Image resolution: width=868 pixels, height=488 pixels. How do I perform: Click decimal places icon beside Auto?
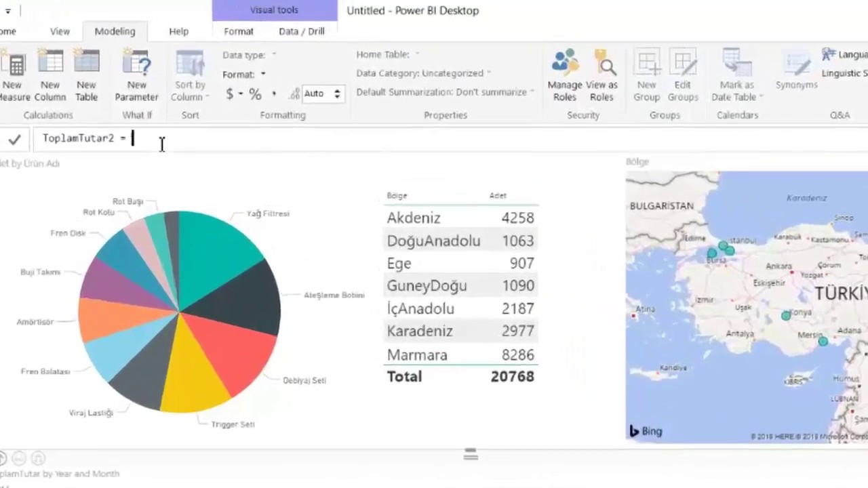pos(294,94)
